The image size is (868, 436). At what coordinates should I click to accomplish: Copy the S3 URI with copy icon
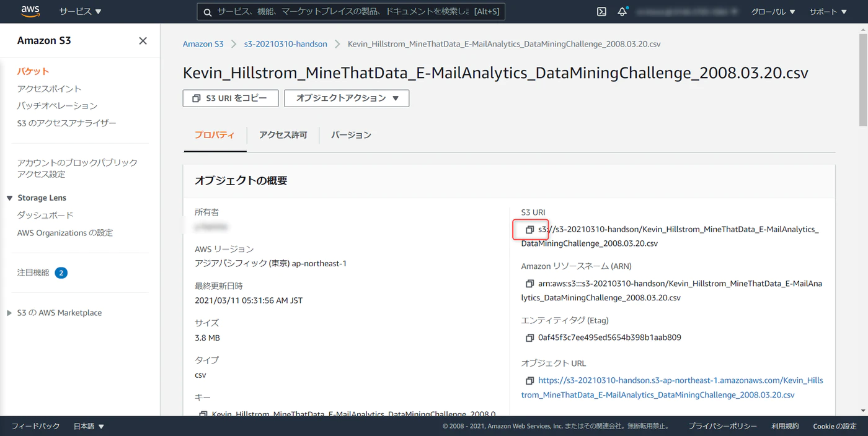[x=529, y=230]
